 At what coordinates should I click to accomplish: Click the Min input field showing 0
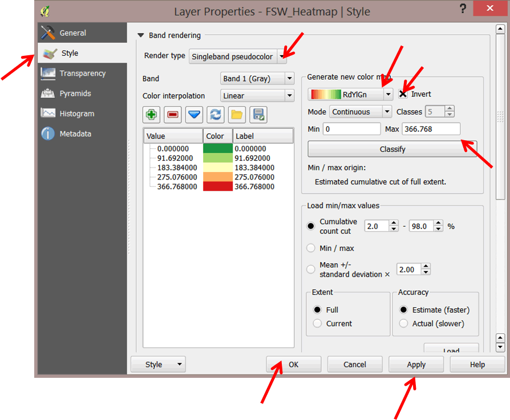(351, 129)
